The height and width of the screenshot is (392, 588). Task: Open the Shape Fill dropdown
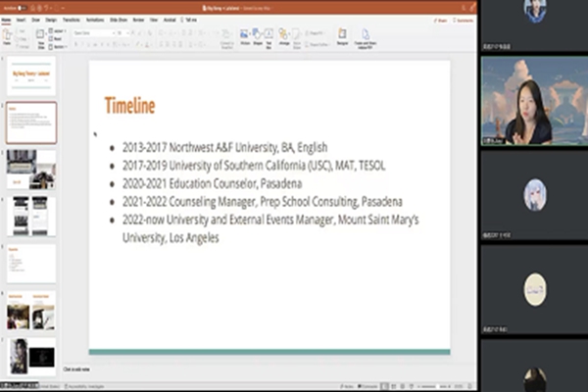click(x=315, y=33)
